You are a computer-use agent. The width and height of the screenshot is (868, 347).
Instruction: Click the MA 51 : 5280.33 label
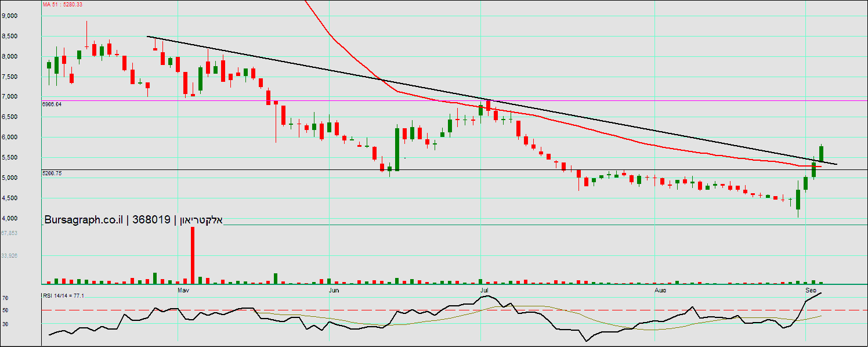tap(62, 4)
